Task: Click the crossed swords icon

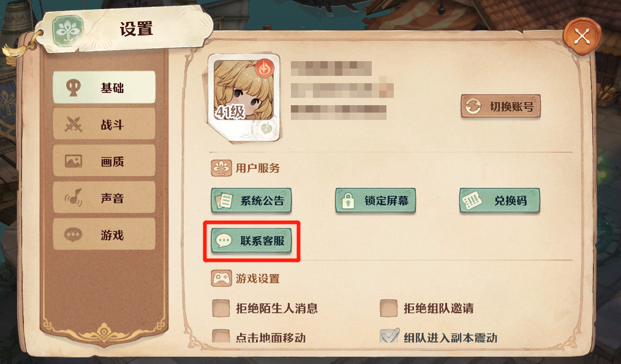Action: click(x=73, y=125)
